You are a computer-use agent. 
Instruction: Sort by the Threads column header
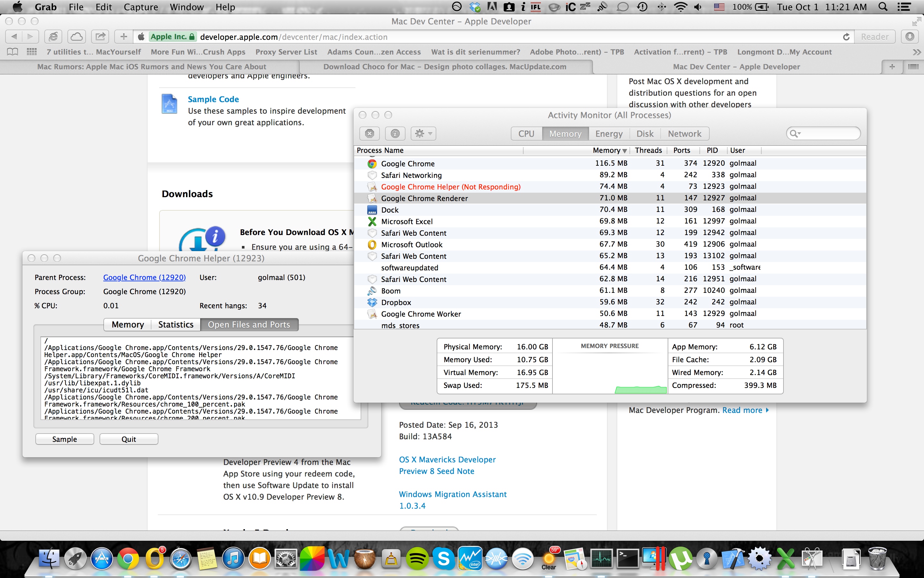click(x=648, y=150)
